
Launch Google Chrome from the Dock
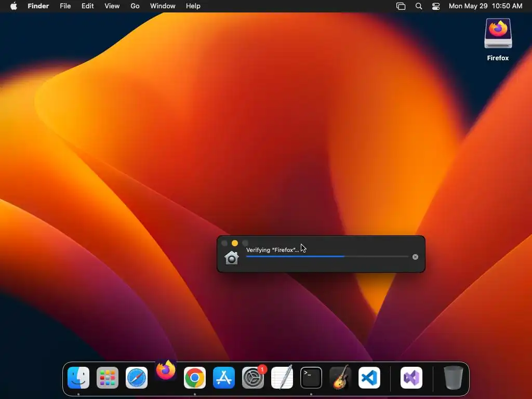(x=195, y=378)
